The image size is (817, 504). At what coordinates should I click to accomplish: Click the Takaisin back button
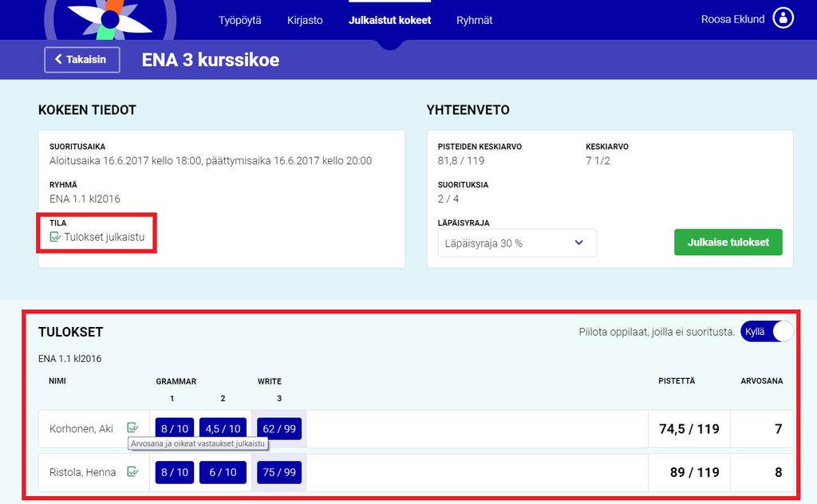pyautogui.click(x=82, y=60)
